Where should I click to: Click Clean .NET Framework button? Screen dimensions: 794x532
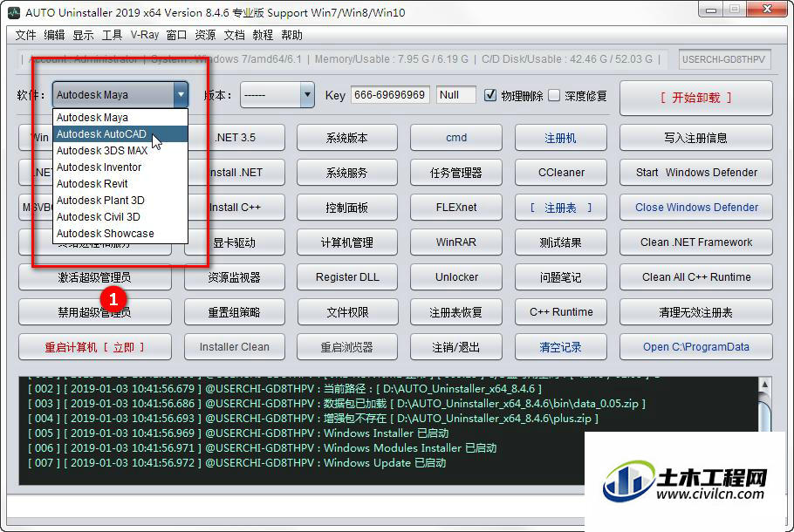click(x=695, y=242)
